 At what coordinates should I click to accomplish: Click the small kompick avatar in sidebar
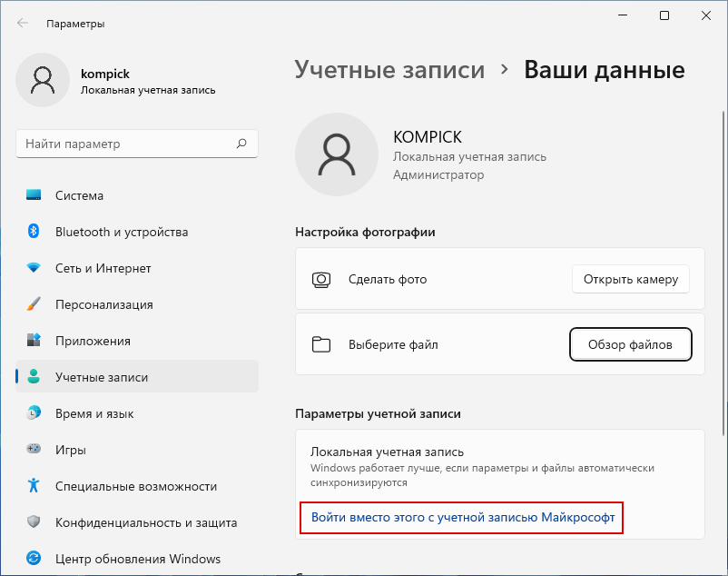[x=43, y=80]
